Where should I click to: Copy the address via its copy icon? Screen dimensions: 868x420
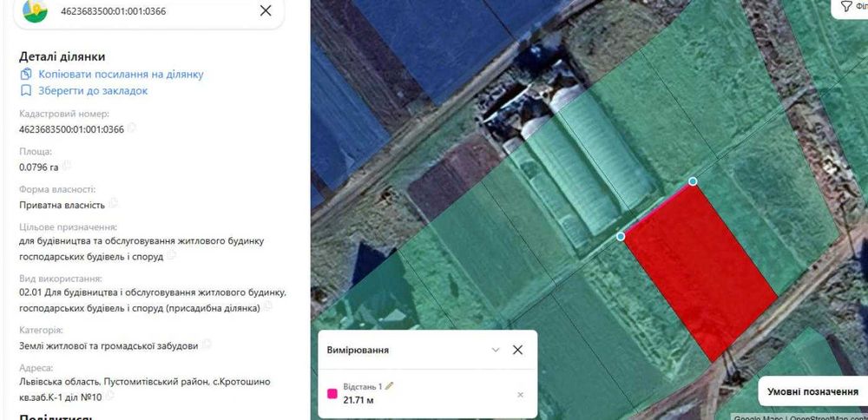coord(109,396)
